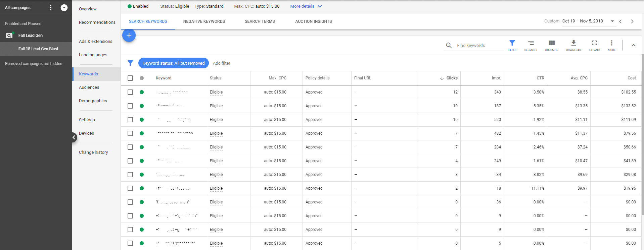Viewport: 644px width, 250px height.
Task: Collapse the chart panel with up chevron
Action: pyautogui.click(x=634, y=45)
